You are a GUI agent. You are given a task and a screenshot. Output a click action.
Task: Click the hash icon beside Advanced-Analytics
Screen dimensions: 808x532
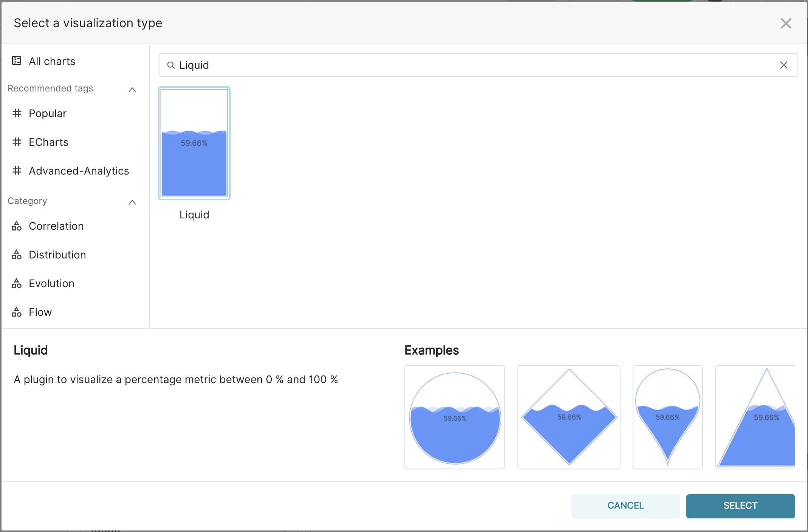click(x=17, y=170)
